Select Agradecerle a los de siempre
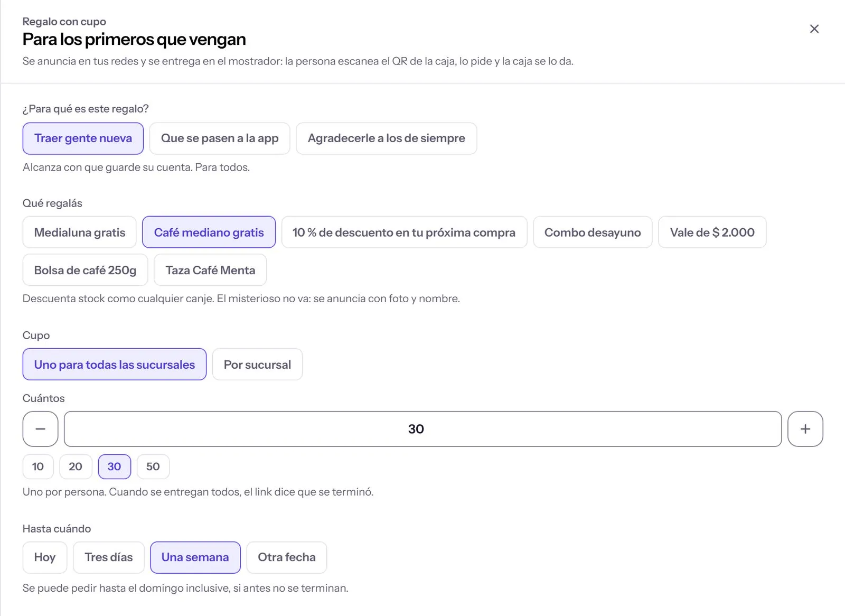The height and width of the screenshot is (616, 845). 386,138
